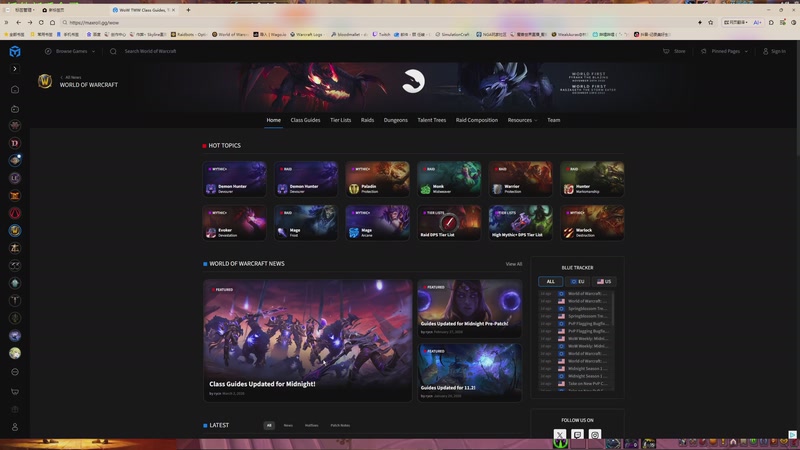This screenshot has width=800, height=450.
Task: Open Mage Frost Raid card
Action: click(x=306, y=222)
